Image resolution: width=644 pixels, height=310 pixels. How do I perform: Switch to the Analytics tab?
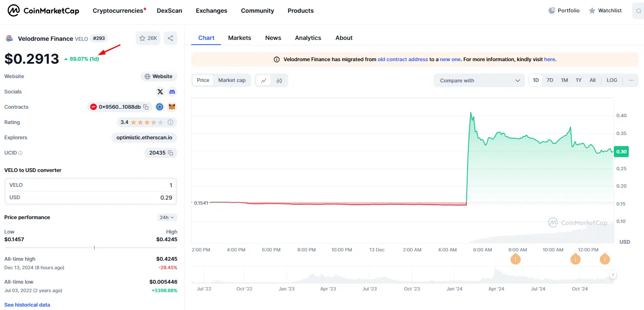[x=308, y=38]
